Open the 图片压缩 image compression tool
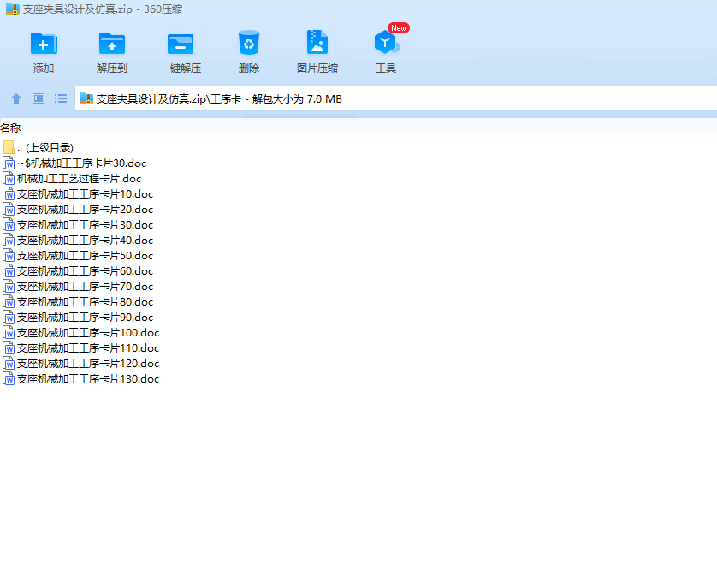Image resolution: width=717 pixels, height=588 pixels. 317,43
